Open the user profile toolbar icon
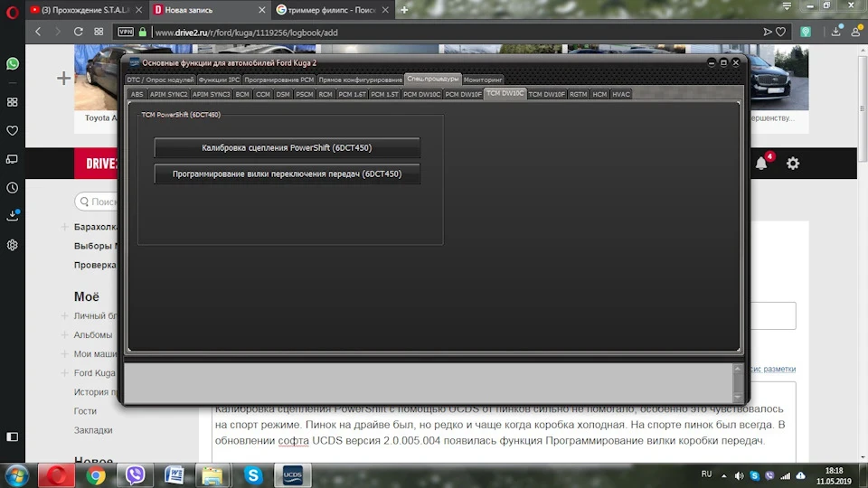 856,32
